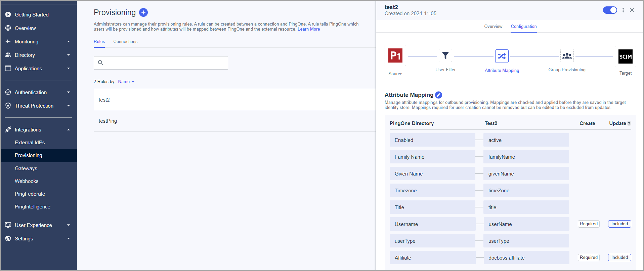Click the Settings globe icon
Viewport: 644px width, 271px height.
click(8, 238)
